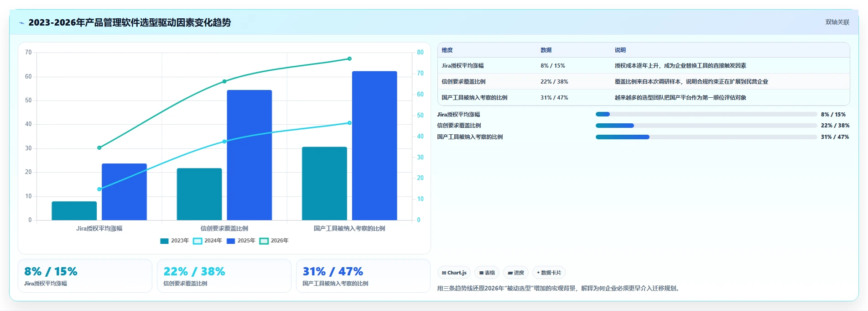Click the 国产工具被纳入考察的比例 progress bar
The image size is (868, 311).
pyautogui.click(x=706, y=137)
